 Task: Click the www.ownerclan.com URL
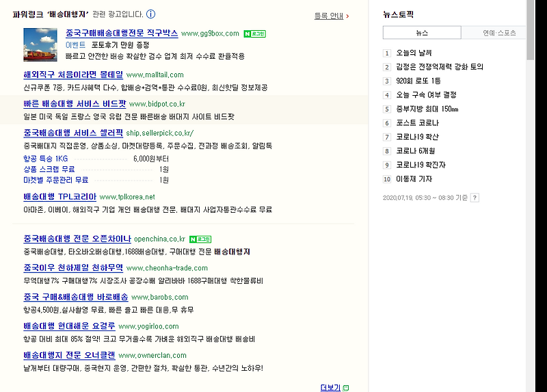click(x=152, y=355)
